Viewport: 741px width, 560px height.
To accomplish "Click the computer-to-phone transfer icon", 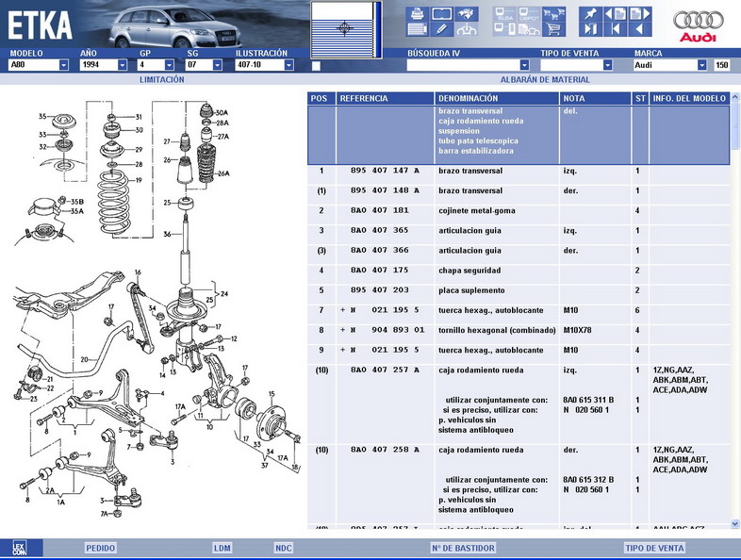I will pyautogui.click(x=504, y=29).
